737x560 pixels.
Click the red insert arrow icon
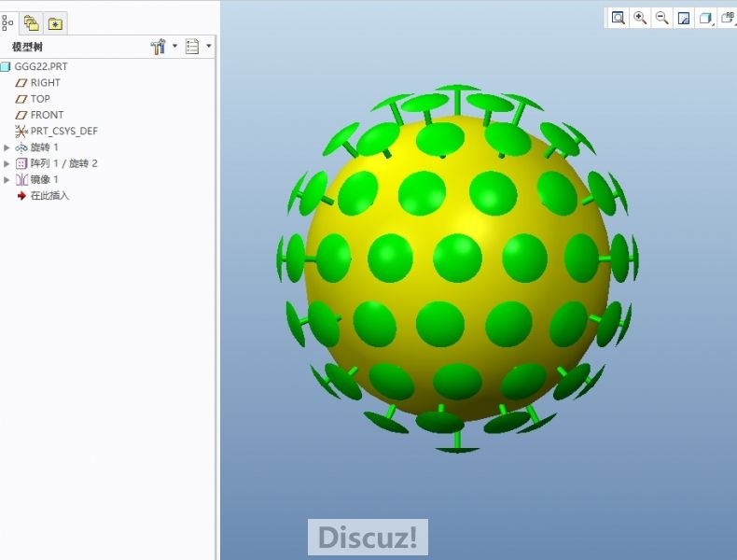(21, 196)
